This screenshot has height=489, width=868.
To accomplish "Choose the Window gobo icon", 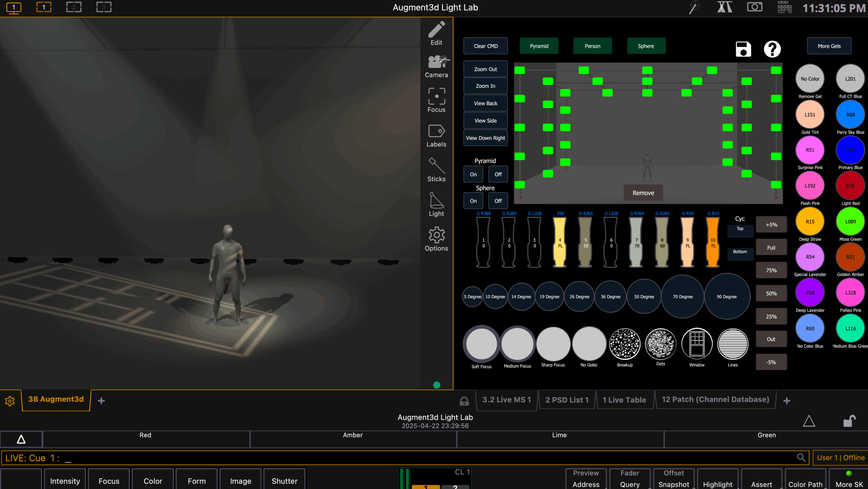I will click(x=697, y=344).
